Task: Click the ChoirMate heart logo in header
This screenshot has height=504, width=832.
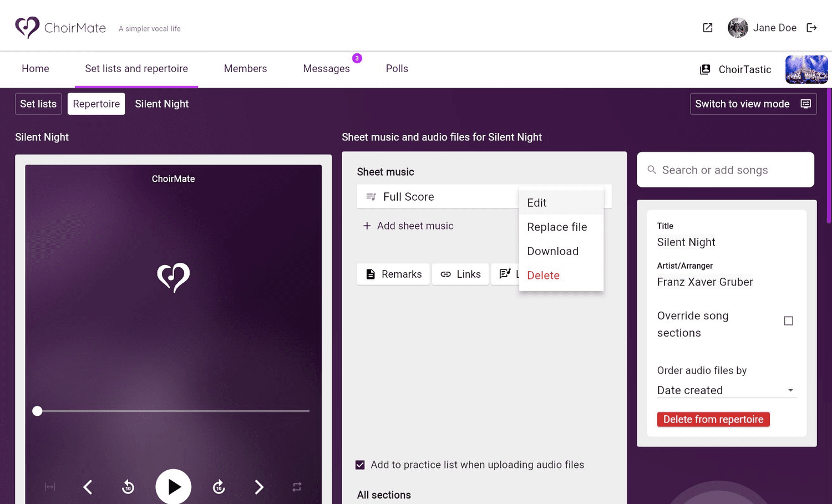Action: [27, 28]
